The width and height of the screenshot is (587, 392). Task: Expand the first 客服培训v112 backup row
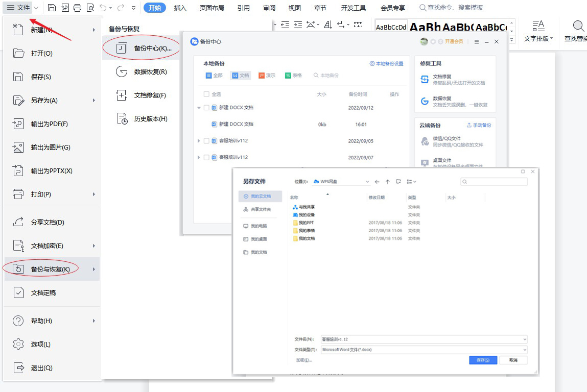pos(199,141)
